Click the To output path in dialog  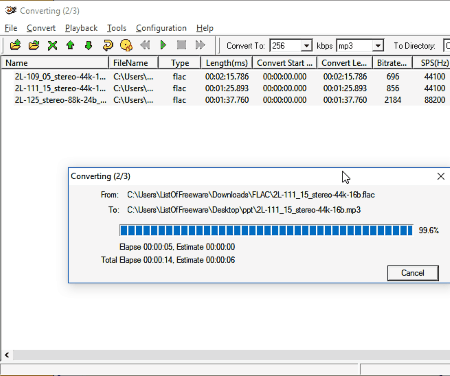tap(244, 210)
